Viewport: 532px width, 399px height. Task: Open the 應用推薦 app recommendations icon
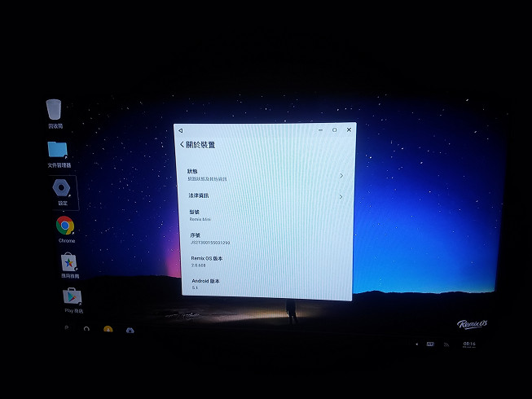(x=69, y=265)
